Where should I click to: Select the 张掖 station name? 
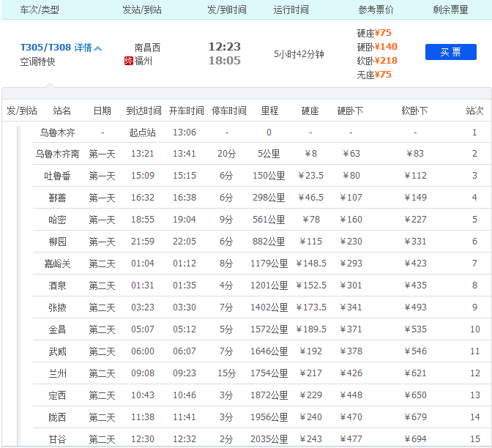(x=57, y=307)
